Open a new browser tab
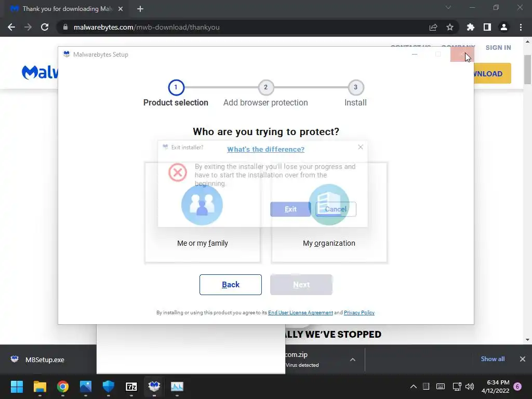532x399 pixels. coord(140,9)
